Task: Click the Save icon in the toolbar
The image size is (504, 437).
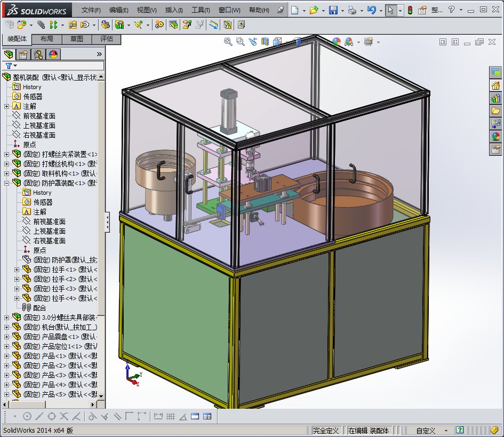Action: [333, 10]
